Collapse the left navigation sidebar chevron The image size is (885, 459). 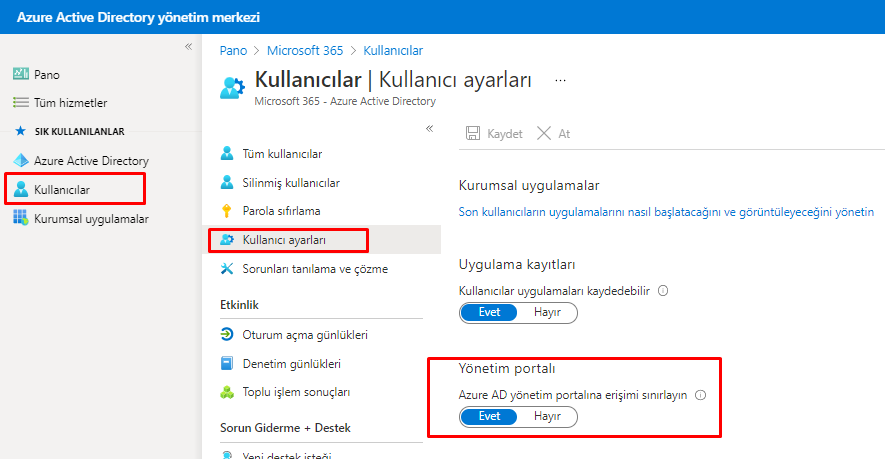pyautogui.click(x=188, y=47)
